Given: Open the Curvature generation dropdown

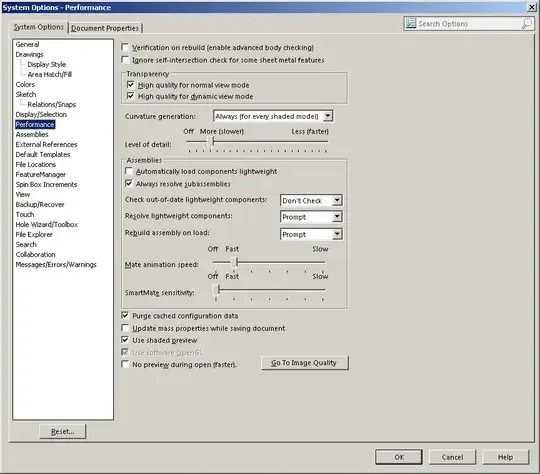Looking at the screenshot, I should click(328, 116).
